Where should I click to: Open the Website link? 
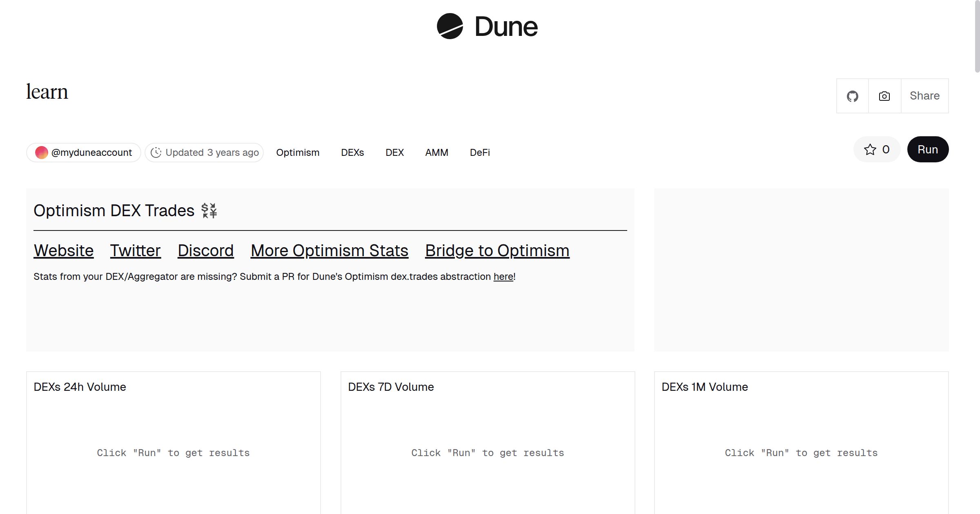pos(64,250)
